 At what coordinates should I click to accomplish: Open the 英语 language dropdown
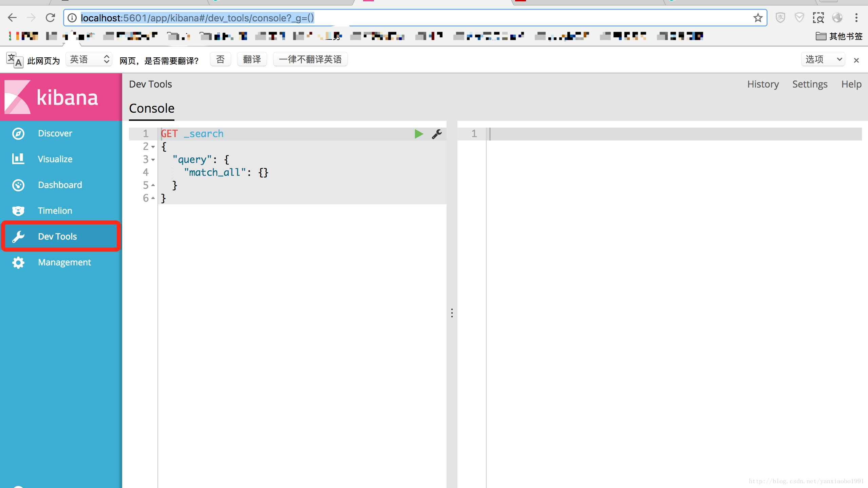89,59
